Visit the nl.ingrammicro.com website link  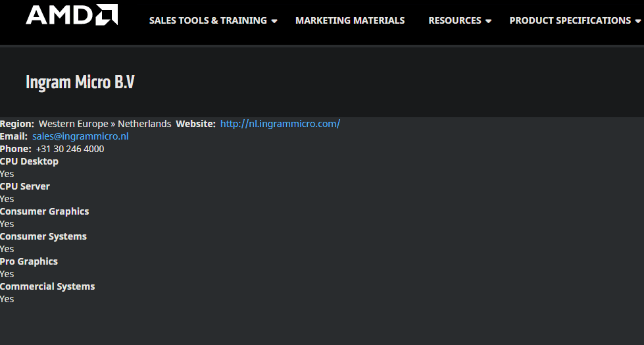(x=280, y=124)
